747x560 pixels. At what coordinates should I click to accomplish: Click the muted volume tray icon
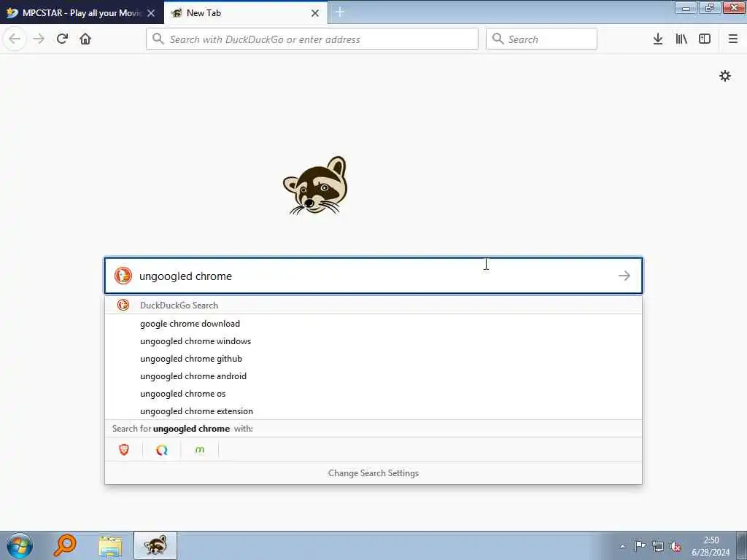click(676, 546)
